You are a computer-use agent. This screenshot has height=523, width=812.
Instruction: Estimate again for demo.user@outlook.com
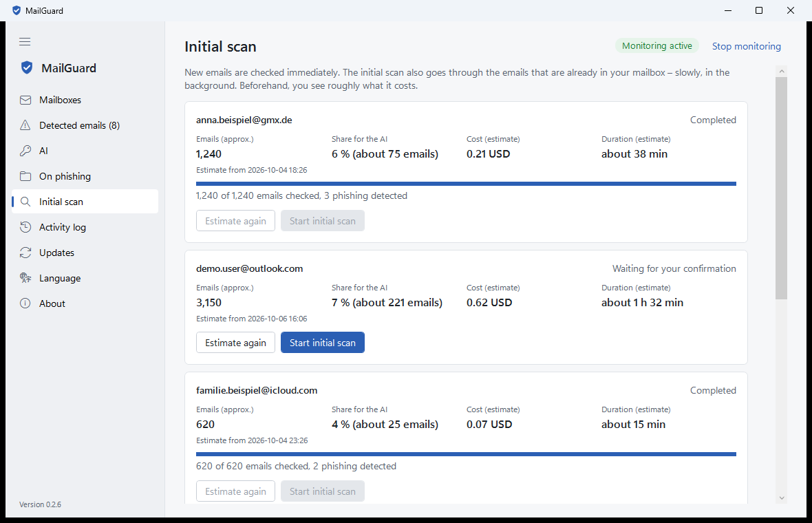click(235, 343)
